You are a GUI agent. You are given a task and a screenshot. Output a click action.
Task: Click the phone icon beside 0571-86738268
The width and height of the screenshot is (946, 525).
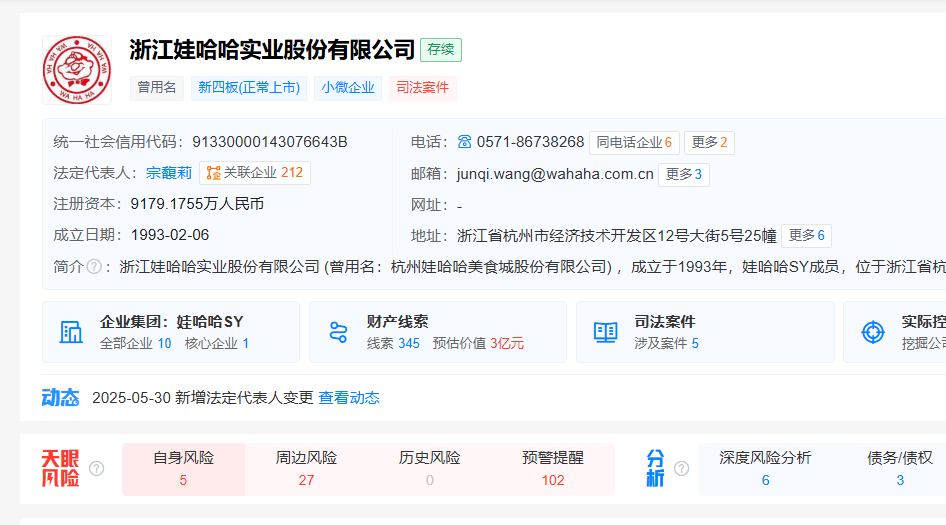click(x=464, y=142)
